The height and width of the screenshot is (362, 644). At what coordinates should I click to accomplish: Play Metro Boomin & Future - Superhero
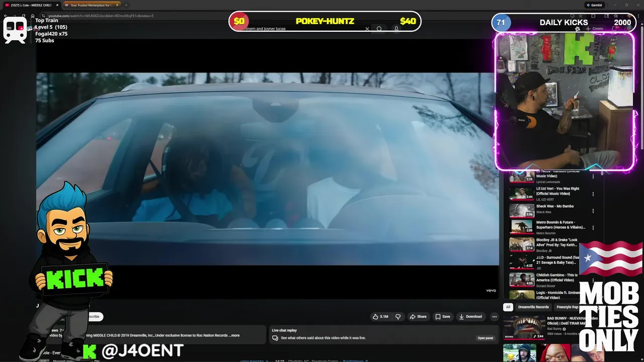(560, 225)
